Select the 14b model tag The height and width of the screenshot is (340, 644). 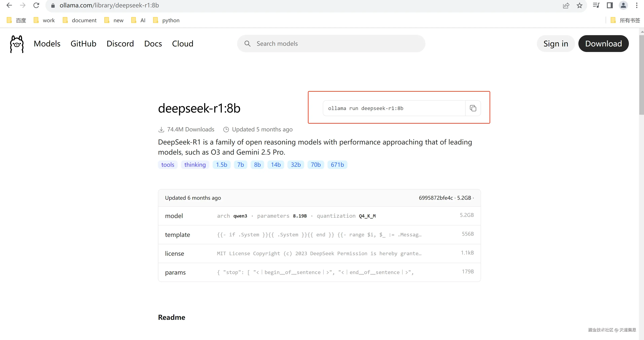[x=276, y=165]
